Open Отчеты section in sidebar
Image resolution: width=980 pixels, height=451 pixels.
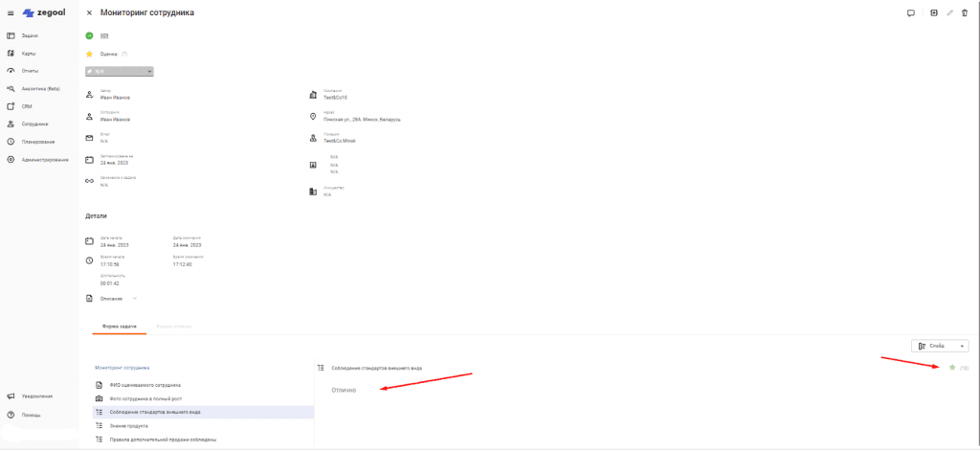tap(30, 71)
